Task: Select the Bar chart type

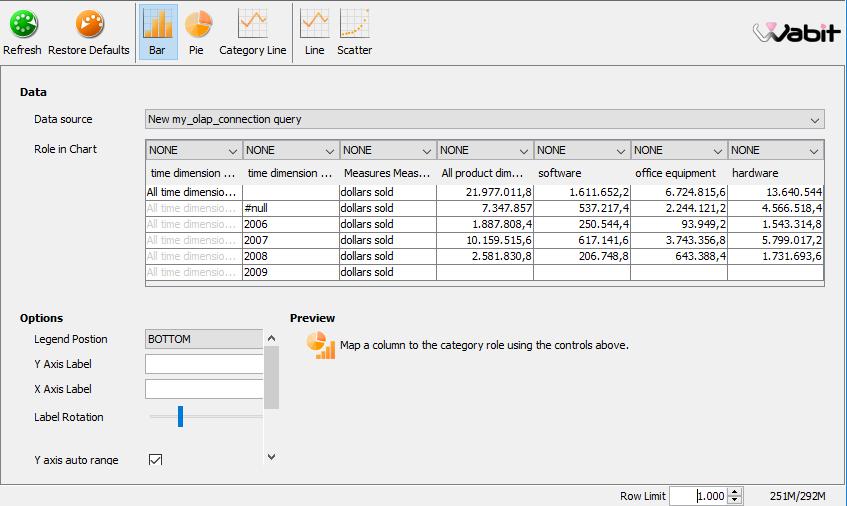Action: [x=157, y=32]
